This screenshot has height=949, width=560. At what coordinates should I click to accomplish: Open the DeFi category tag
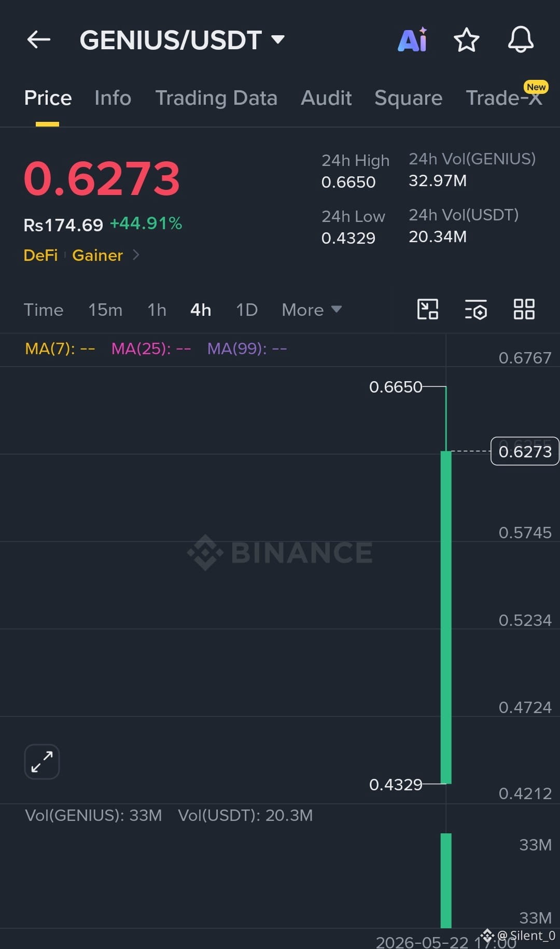(40, 255)
